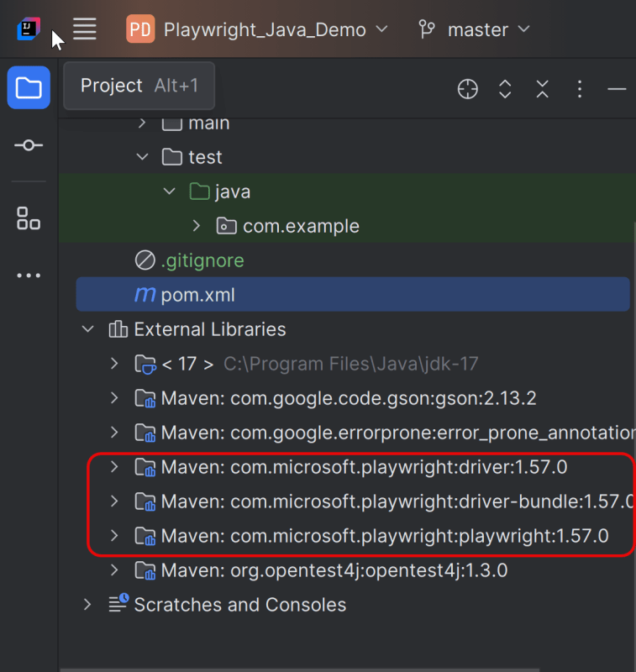Screen dimensions: 636x672
Task: Click Expand All in project panel
Action: (x=505, y=89)
